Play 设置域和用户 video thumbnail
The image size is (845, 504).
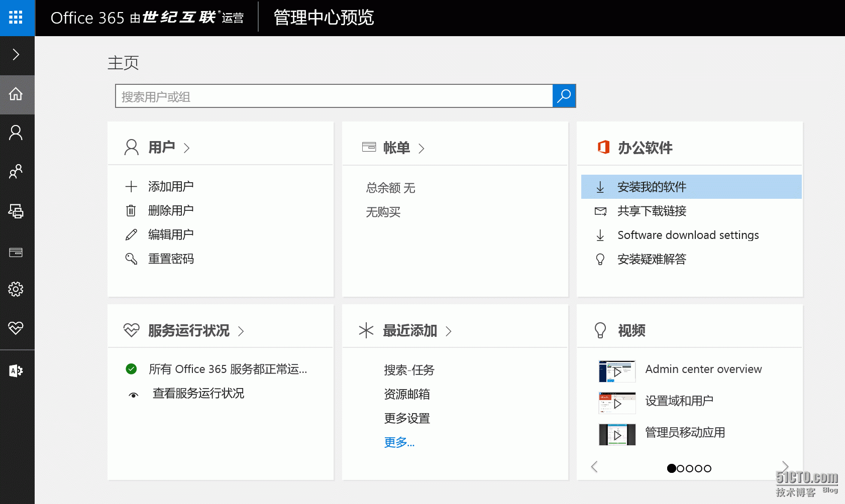pyautogui.click(x=617, y=403)
